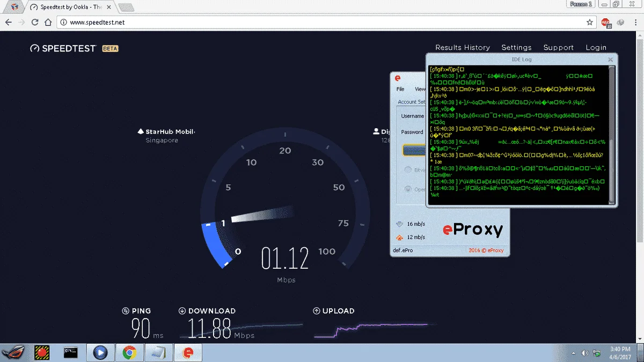The height and width of the screenshot is (362, 644).
Task: Click the BETA badge
Action: (110, 48)
